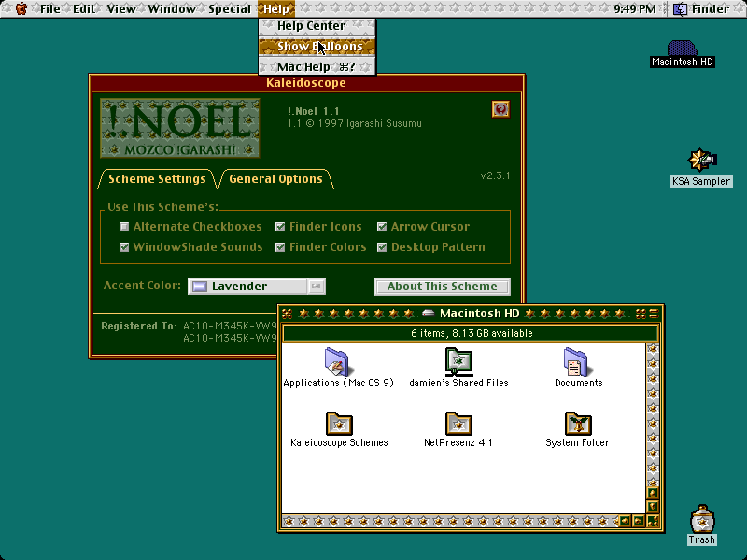This screenshot has width=747, height=560.
Task: Disable the Desktop Pattern checkbox
Action: point(382,247)
